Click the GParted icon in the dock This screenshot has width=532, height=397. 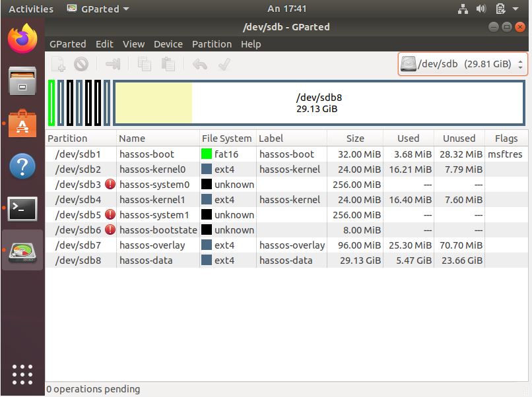[x=22, y=251]
